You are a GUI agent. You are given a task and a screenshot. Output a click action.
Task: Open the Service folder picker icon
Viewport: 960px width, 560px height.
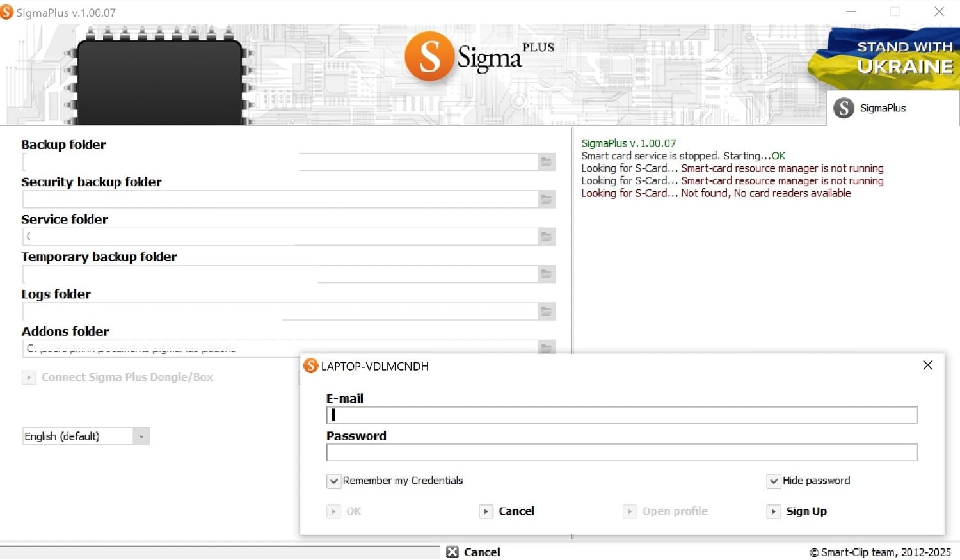pyautogui.click(x=546, y=236)
